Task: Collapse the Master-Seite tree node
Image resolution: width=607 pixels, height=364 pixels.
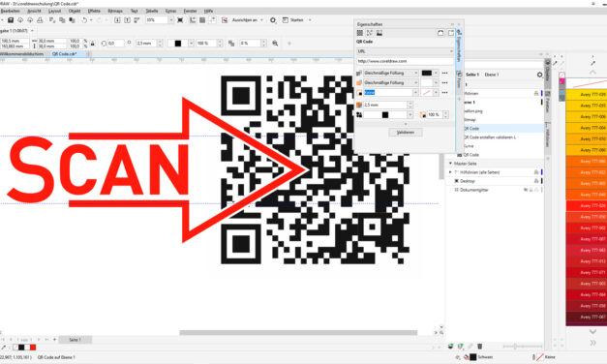Action: click(450, 164)
